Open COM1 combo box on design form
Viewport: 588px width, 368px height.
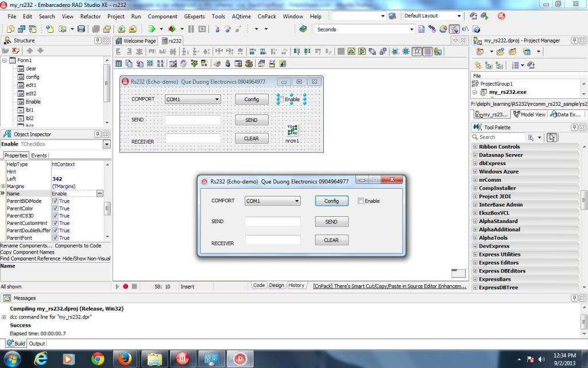coord(216,99)
